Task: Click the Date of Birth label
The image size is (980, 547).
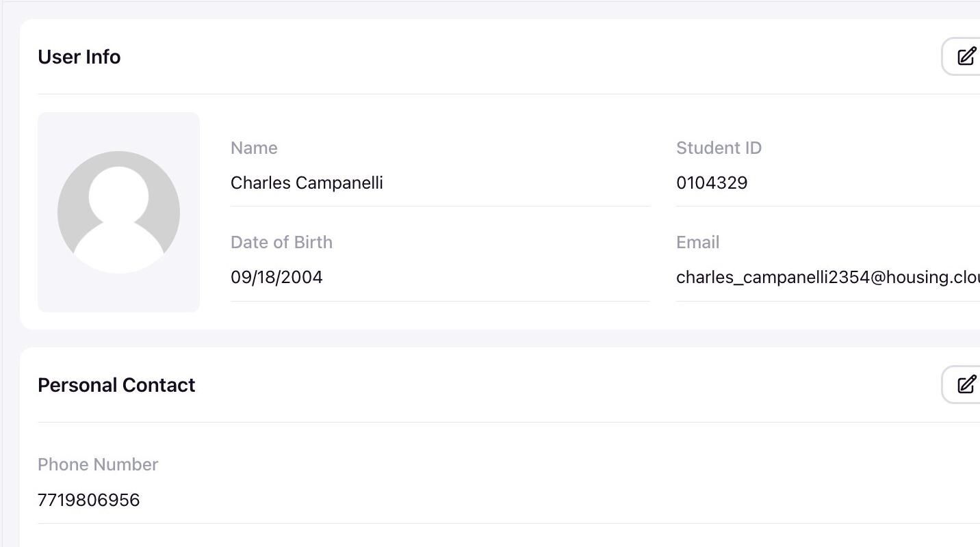Action: pyautogui.click(x=281, y=242)
